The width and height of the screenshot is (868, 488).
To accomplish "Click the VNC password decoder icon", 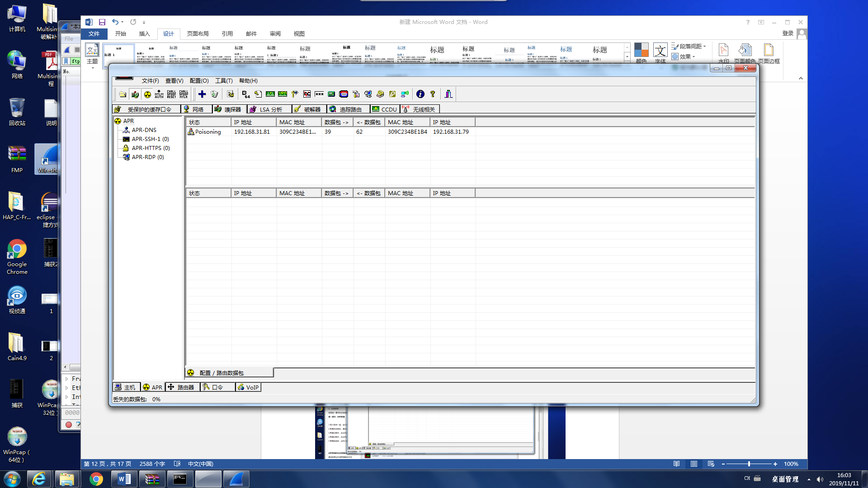I will point(307,94).
